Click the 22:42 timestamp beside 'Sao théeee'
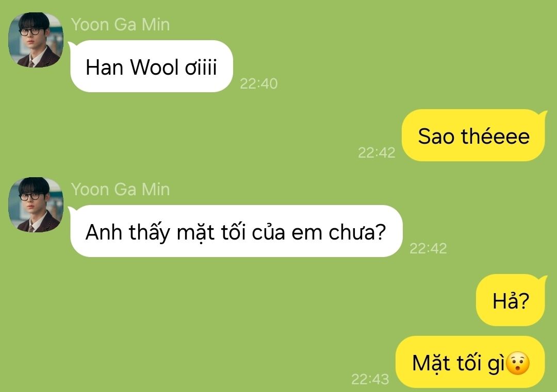Viewport: 557px width, 392px height. (376, 152)
